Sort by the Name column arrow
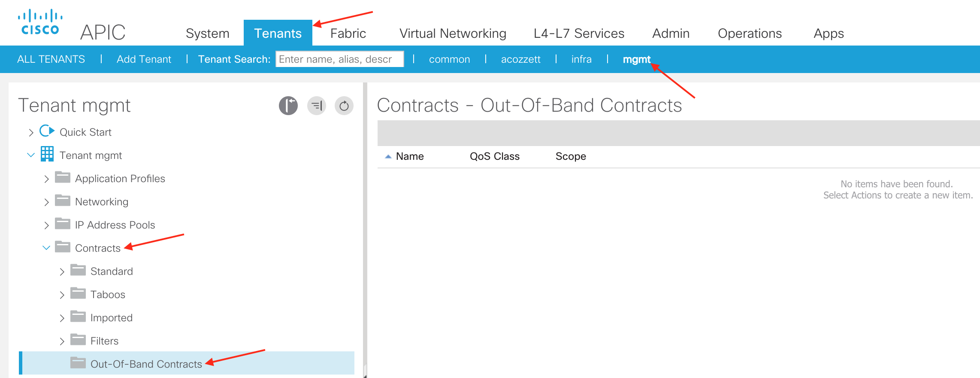Screen dimensions: 980x378 point(388,157)
